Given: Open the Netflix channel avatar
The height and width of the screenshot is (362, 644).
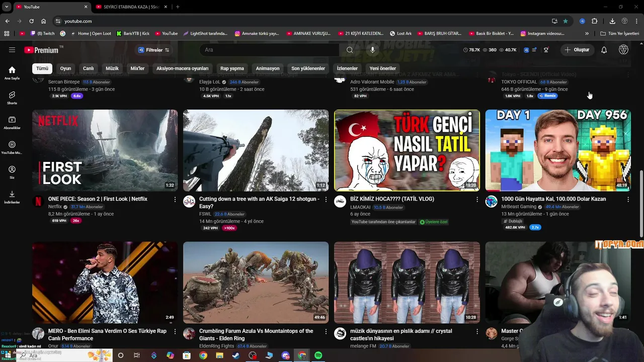Looking at the screenshot, I should [x=38, y=202].
